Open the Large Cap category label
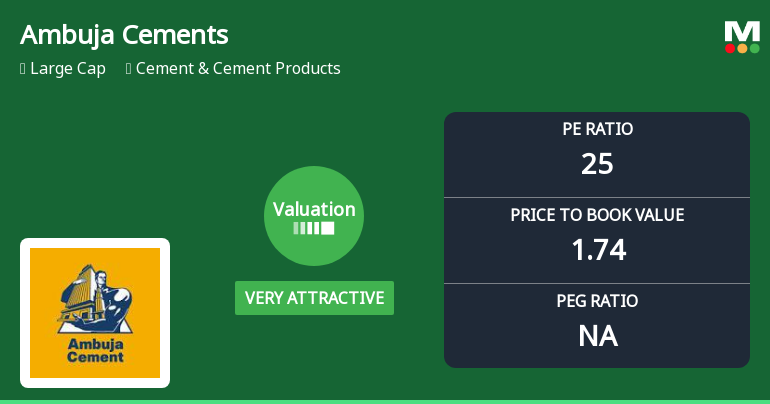The height and width of the screenshot is (404, 770). 68,69
